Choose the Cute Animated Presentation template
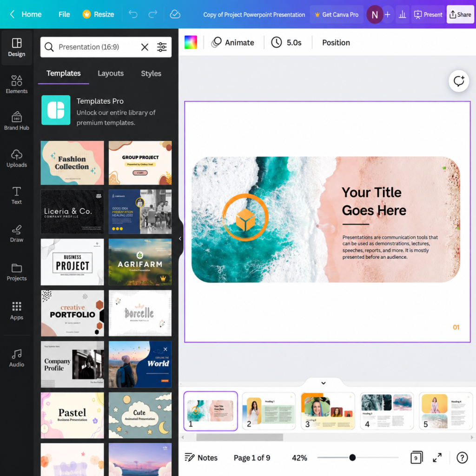The width and height of the screenshot is (476, 476). click(x=140, y=415)
